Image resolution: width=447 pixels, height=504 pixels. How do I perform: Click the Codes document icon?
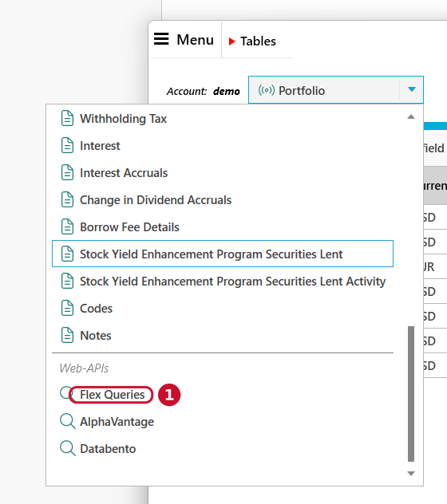tap(67, 308)
